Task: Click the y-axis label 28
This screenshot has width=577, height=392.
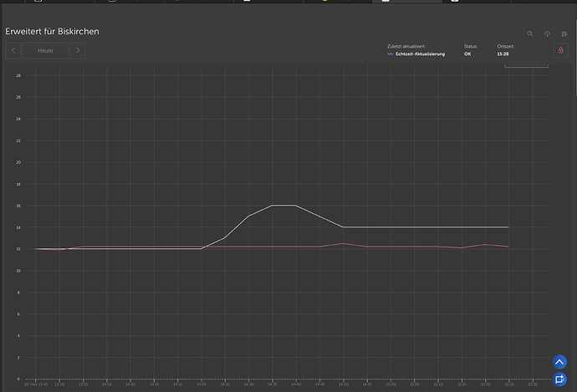Action: [18, 76]
